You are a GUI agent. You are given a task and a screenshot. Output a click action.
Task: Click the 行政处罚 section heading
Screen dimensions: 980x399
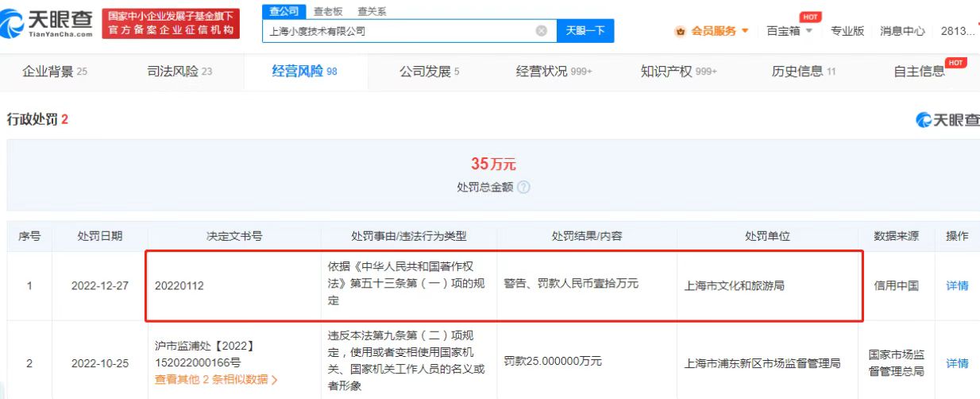37,119
